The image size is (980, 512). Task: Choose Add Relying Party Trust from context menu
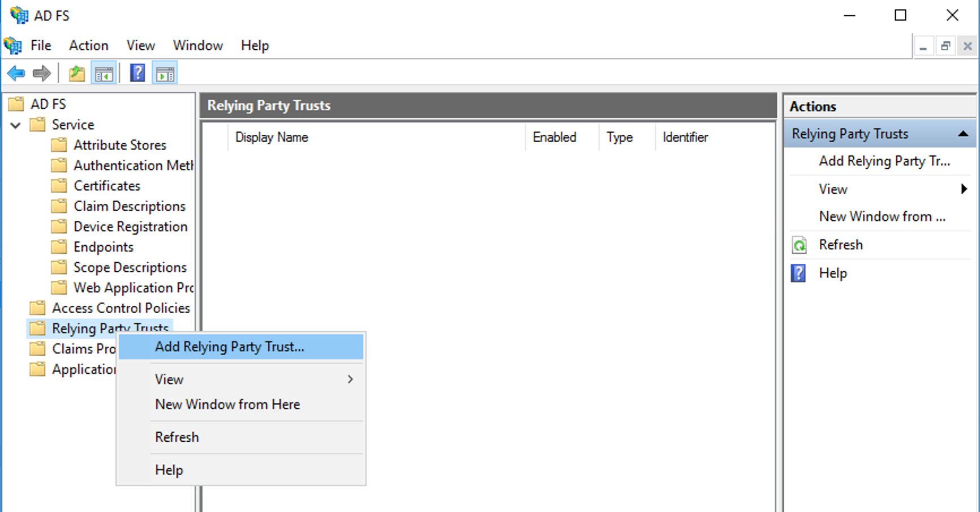point(229,346)
